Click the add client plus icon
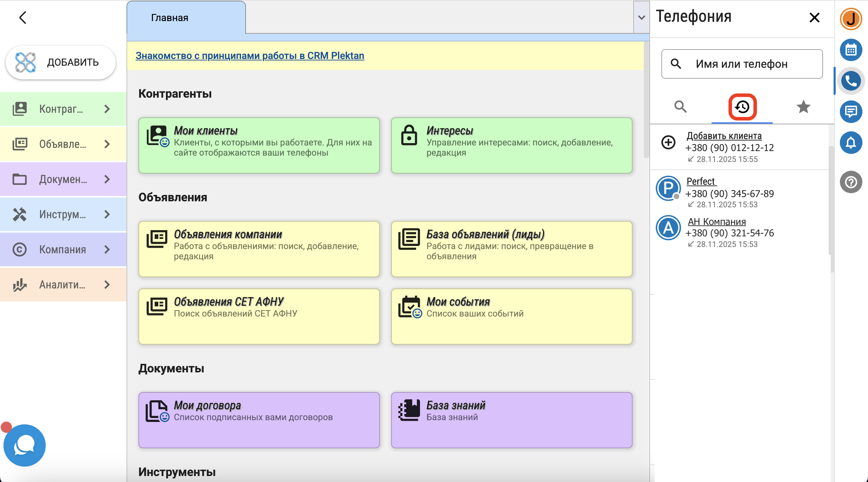 (668, 142)
